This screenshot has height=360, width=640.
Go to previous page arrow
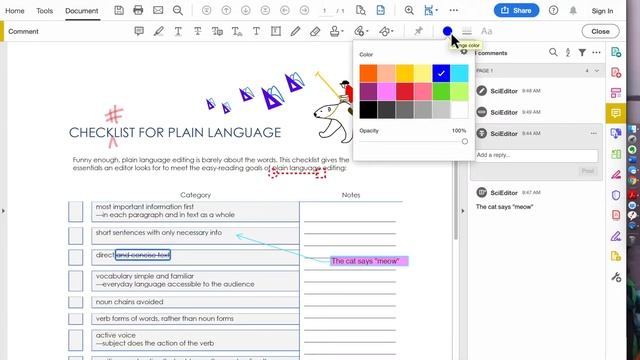pyautogui.click(x=226, y=11)
